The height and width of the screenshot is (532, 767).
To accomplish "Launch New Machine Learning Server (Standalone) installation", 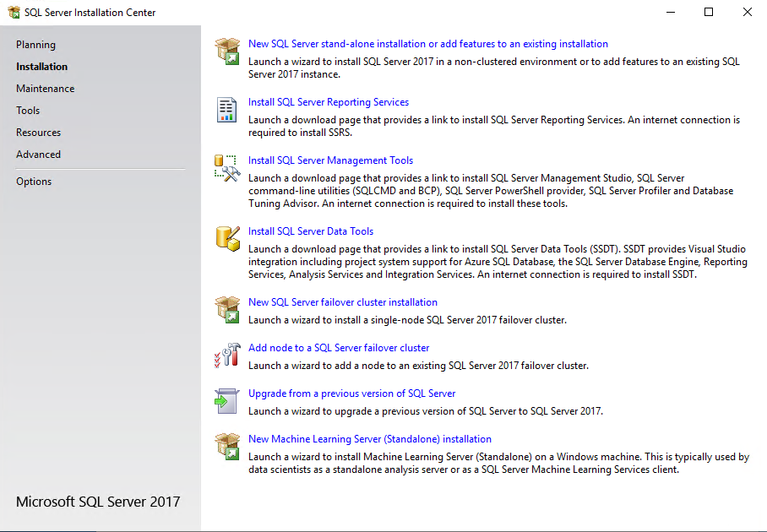I will [370, 438].
